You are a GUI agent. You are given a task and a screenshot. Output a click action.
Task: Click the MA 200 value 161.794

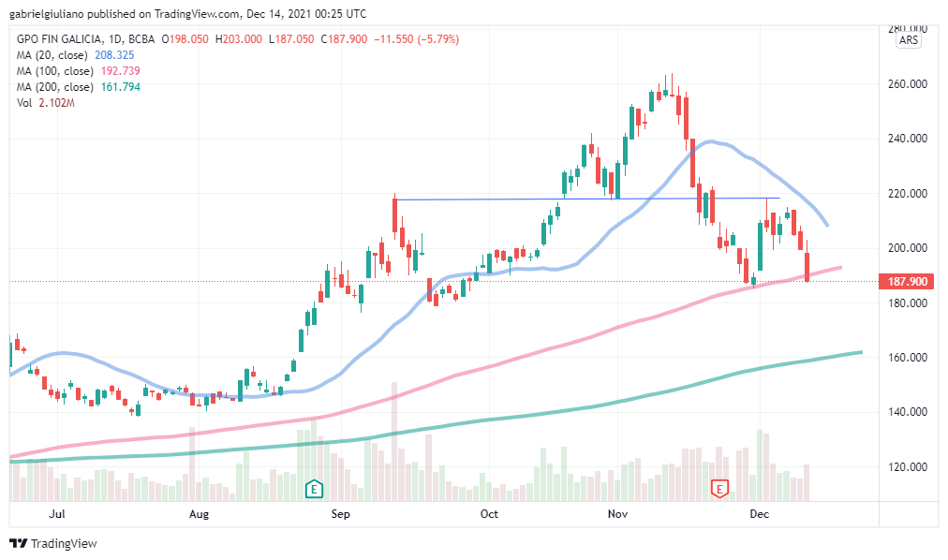tap(120, 87)
